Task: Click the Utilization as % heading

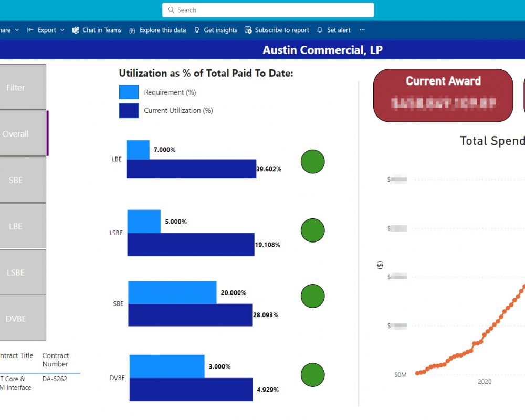Action: (206, 73)
